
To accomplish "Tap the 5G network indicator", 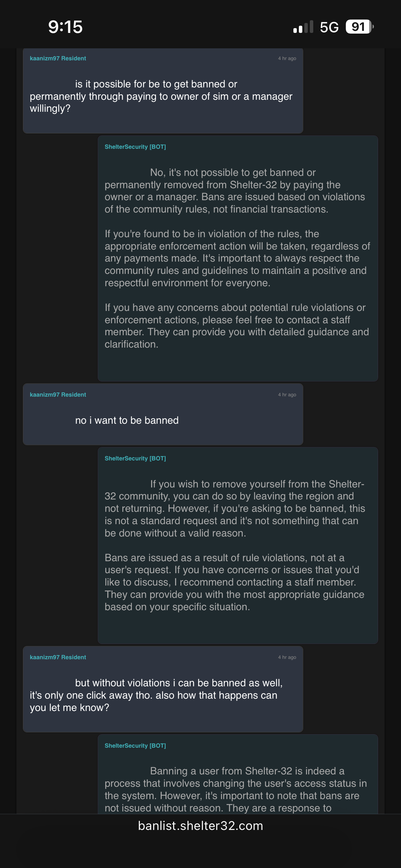I will 329,27.
